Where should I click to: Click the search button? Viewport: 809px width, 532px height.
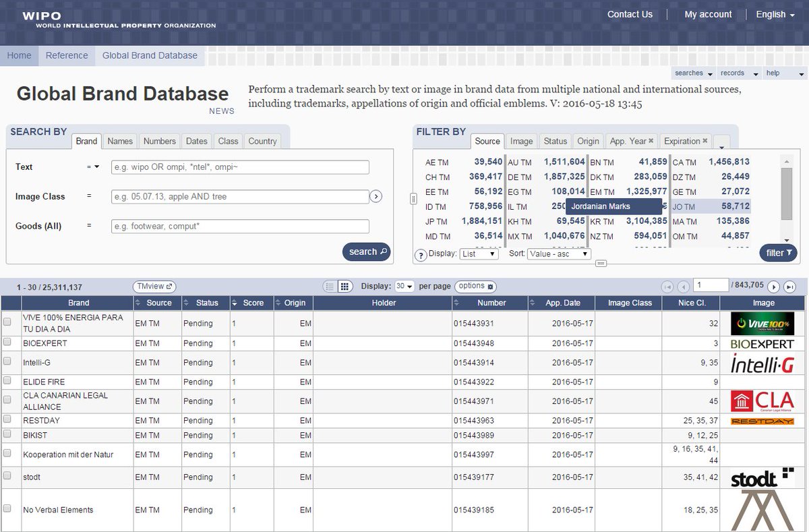[366, 252]
